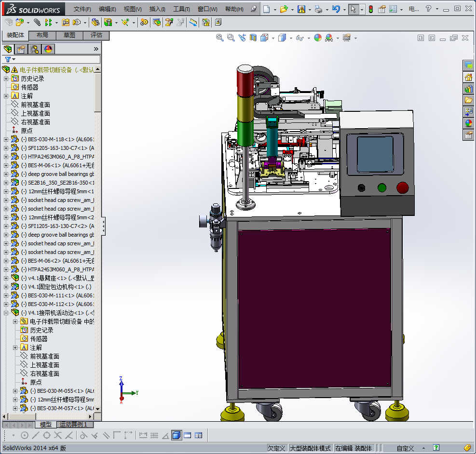Screen dimensions: 476x454
Task: Click the New document icon
Action: pyautogui.click(x=266, y=9)
